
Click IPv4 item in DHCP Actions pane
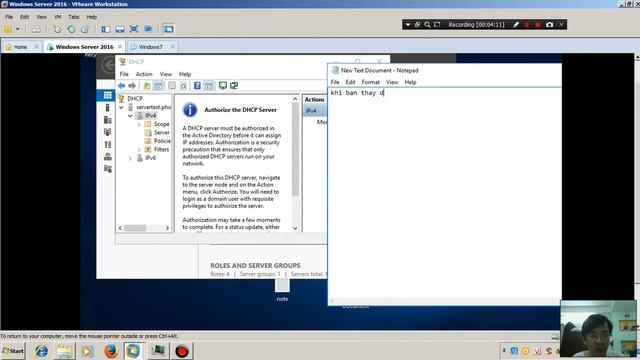(314, 111)
